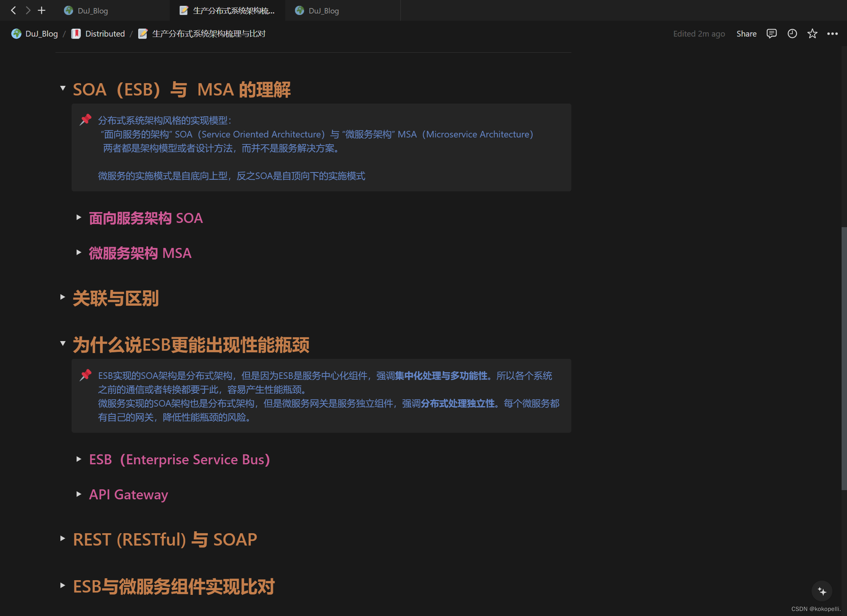Open the AI assistant sparkle button

click(x=822, y=591)
